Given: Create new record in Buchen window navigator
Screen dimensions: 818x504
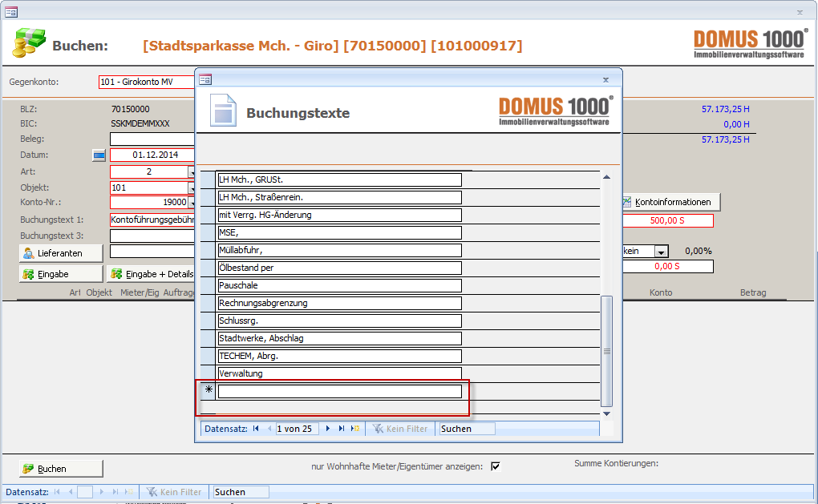Looking at the screenshot, I should 129,491.
